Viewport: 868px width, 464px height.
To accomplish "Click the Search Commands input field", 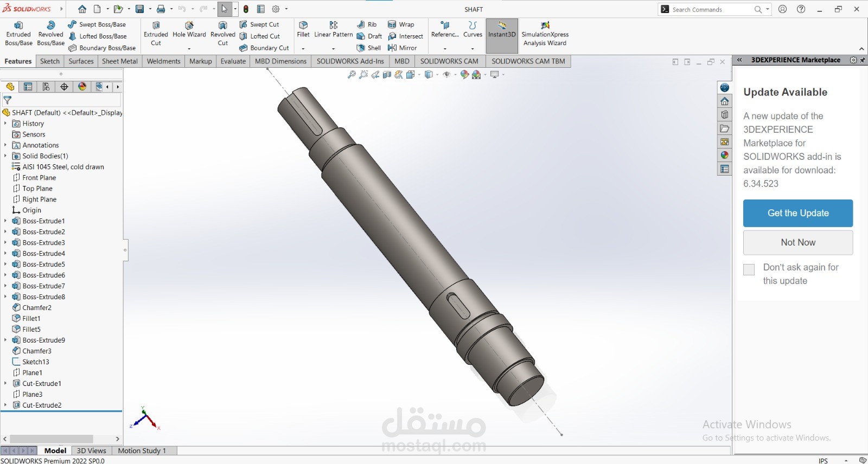I will pos(711,9).
